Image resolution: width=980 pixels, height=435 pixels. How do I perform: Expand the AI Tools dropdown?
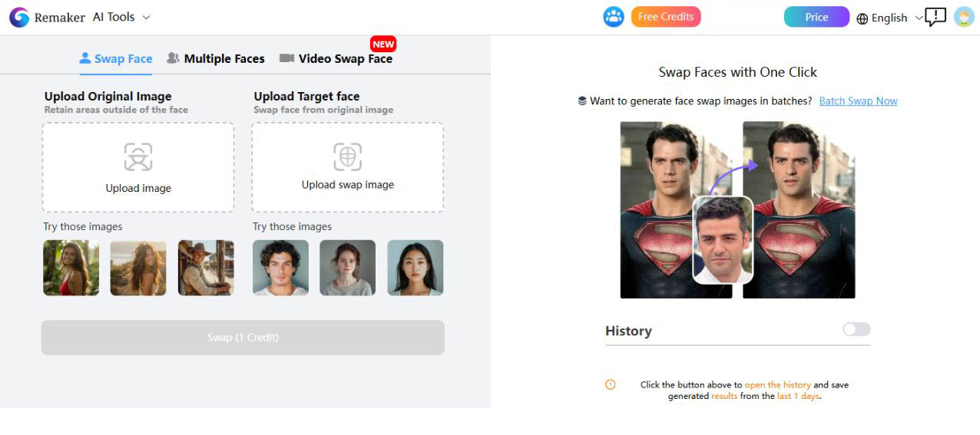pos(121,17)
